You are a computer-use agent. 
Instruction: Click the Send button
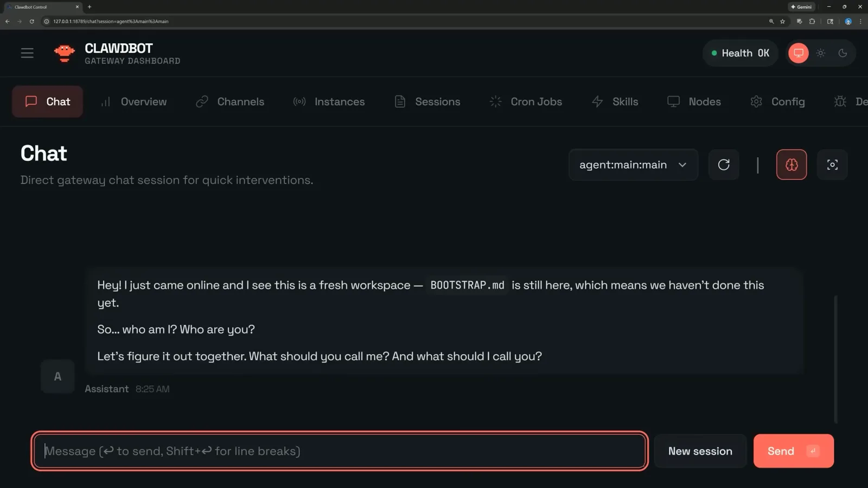coord(793,451)
